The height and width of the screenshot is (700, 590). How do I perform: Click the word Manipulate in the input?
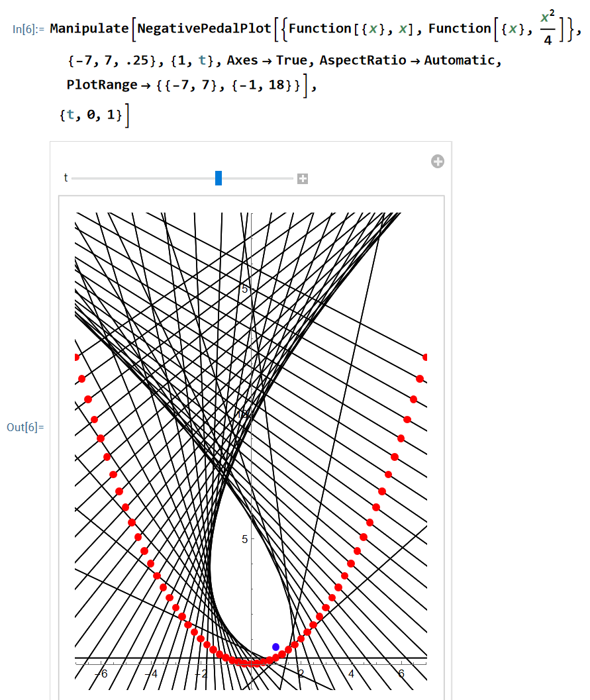click(x=89, y=28)
